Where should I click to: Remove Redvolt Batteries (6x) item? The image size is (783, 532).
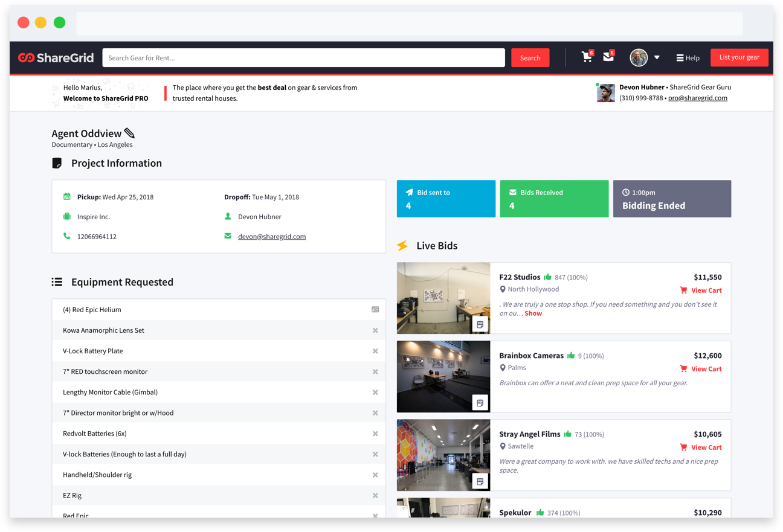tap(375, 434)
